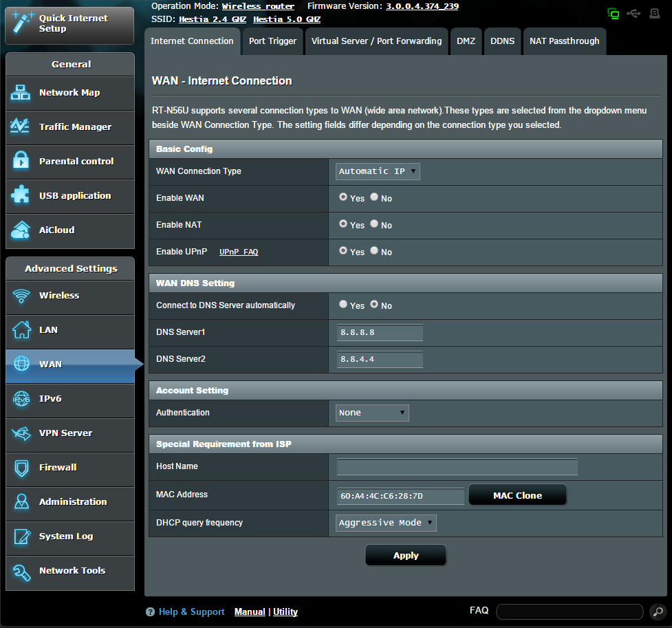Switch to the Port Trigger tab

pyautogui.click(x=272, y=41)
